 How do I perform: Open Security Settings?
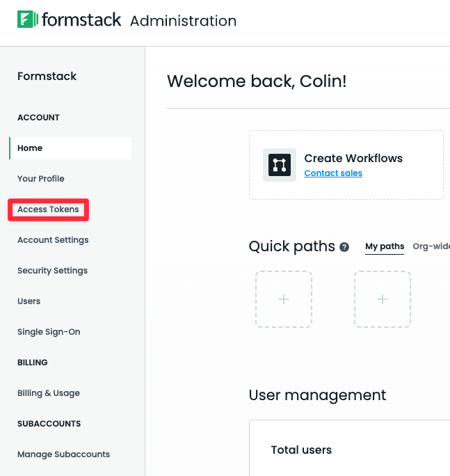[x=52, y=271]
